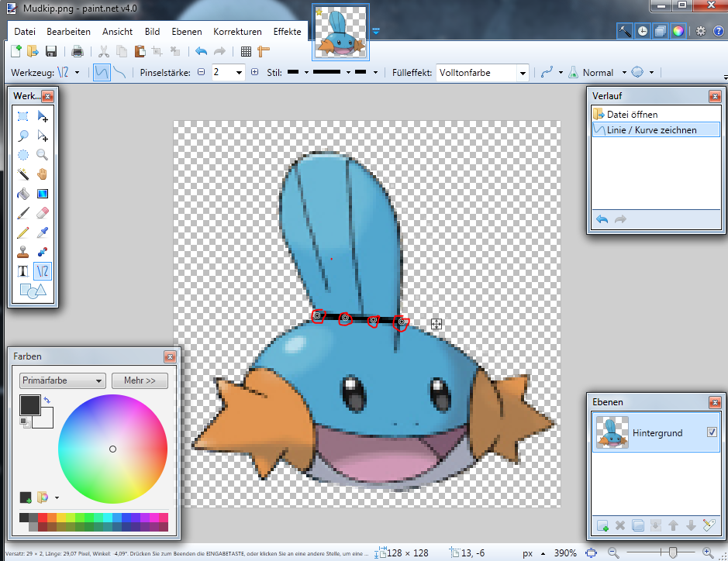Open the Datei menu
The image size is (728, 561).
point(25,32)
